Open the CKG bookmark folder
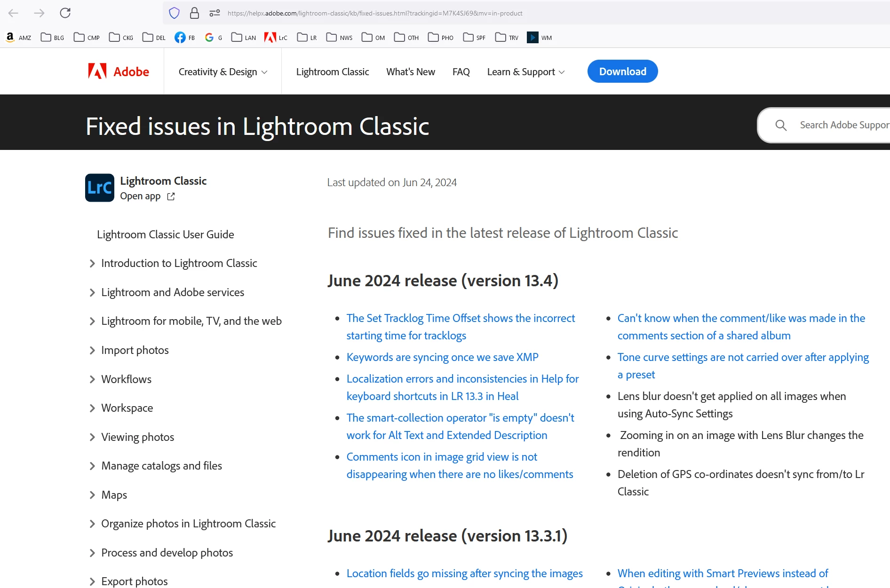This screenshot has height=588, width=890. pos(121,38)
